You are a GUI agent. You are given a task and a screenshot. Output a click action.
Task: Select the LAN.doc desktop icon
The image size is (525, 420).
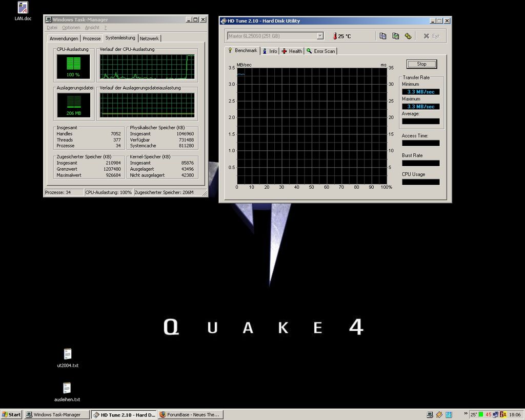(x=23, y=11)
